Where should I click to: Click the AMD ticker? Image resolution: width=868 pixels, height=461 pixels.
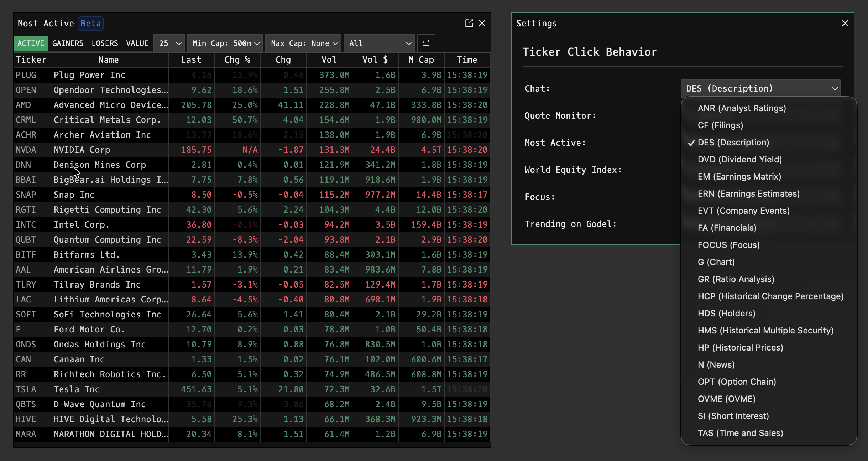[x=23, y=105]
